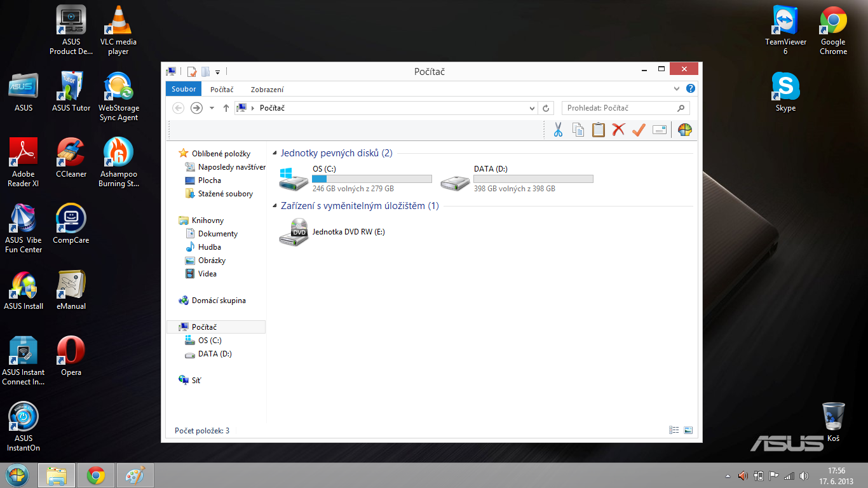
Task: Show hidden icons in the system tray
Action: pos(728,475)
